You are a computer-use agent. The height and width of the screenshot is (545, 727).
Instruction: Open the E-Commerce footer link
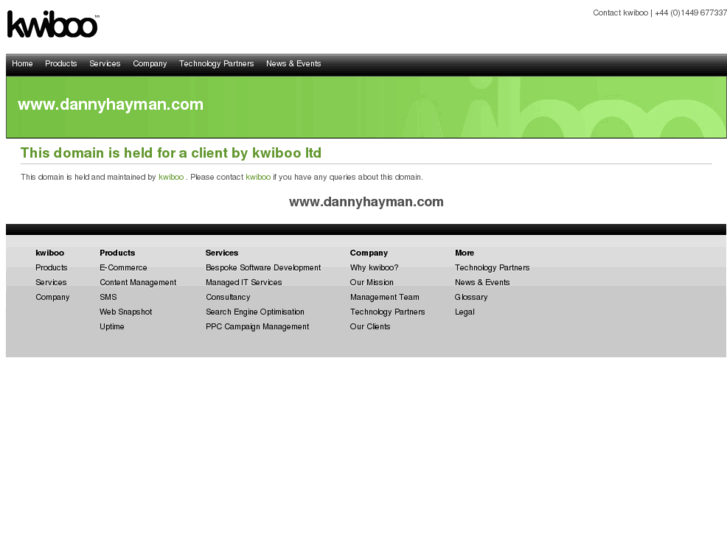tap(123, 268)
